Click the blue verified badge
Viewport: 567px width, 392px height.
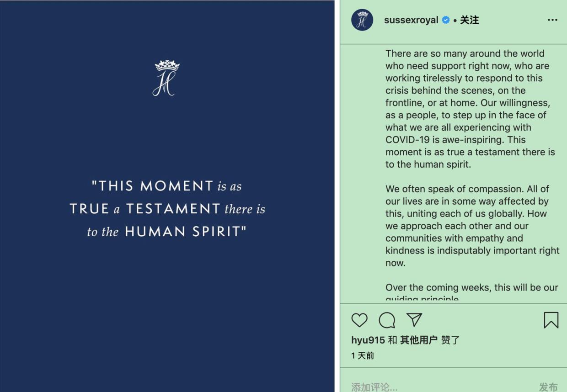coord(446,20)
